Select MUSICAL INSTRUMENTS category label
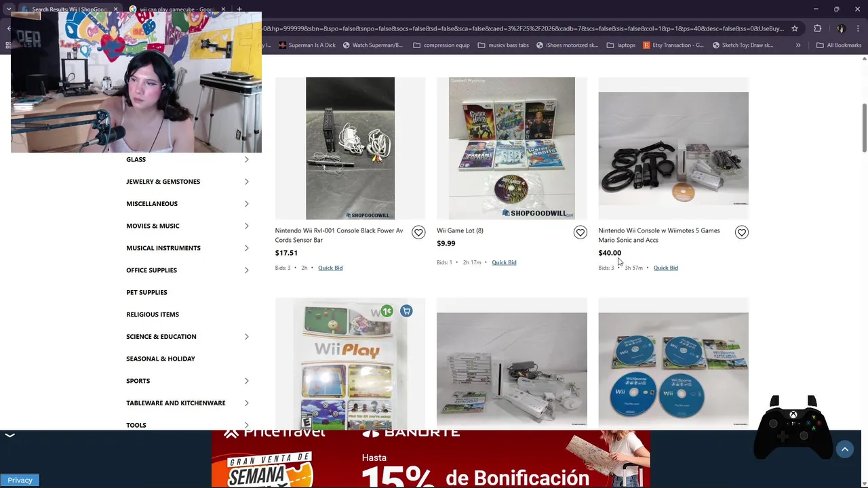Screen dimensions: 868x488 tap(163, 248)
